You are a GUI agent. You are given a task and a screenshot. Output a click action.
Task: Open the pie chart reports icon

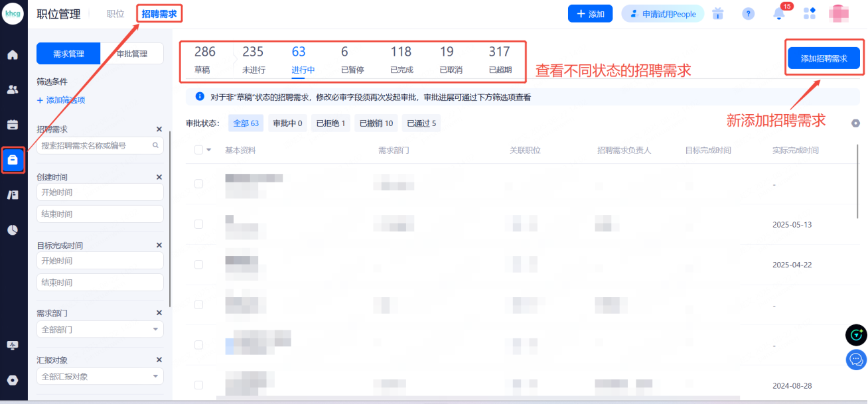(x=13, y=230)
